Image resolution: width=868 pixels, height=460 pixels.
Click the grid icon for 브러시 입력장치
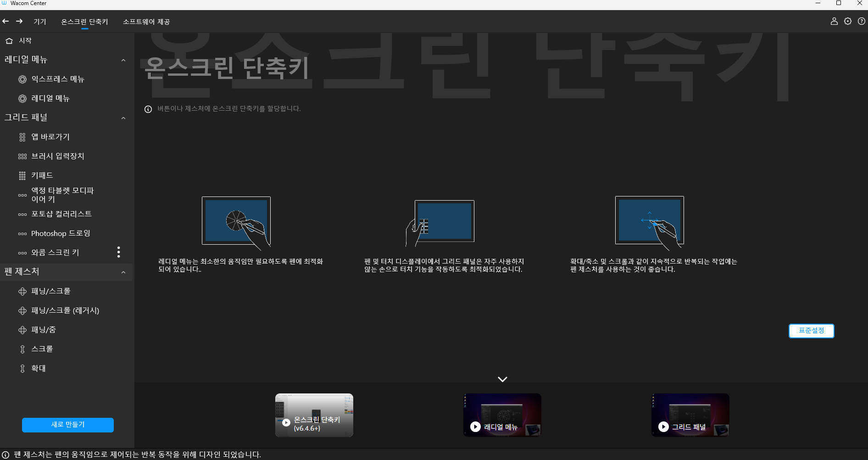pos(22,157)
